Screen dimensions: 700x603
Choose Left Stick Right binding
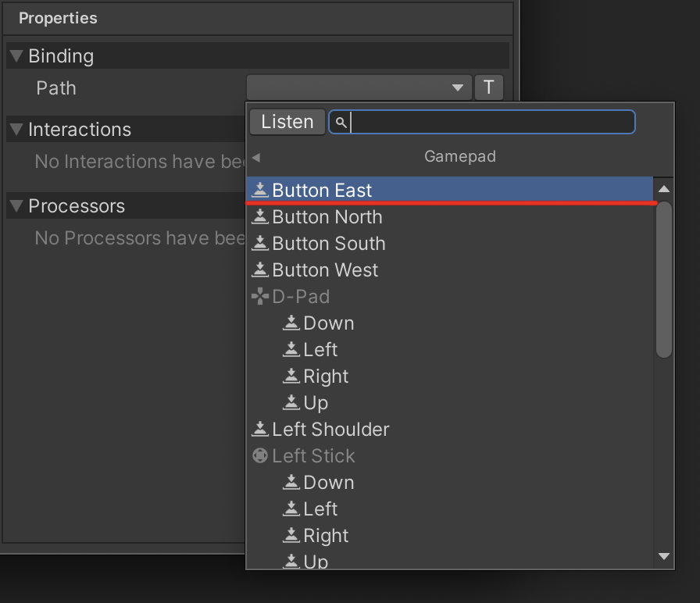pos(326,536)
